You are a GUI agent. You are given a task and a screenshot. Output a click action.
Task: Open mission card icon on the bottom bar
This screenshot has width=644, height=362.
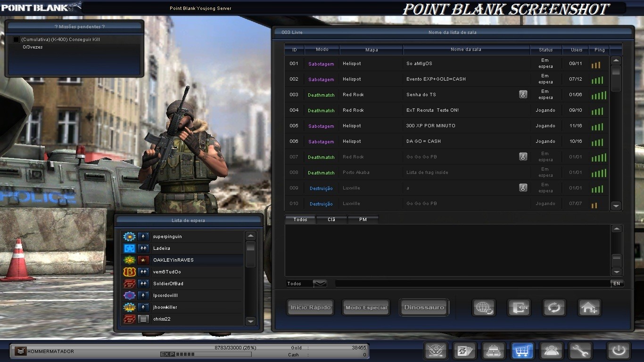click(x=465, y=351)
